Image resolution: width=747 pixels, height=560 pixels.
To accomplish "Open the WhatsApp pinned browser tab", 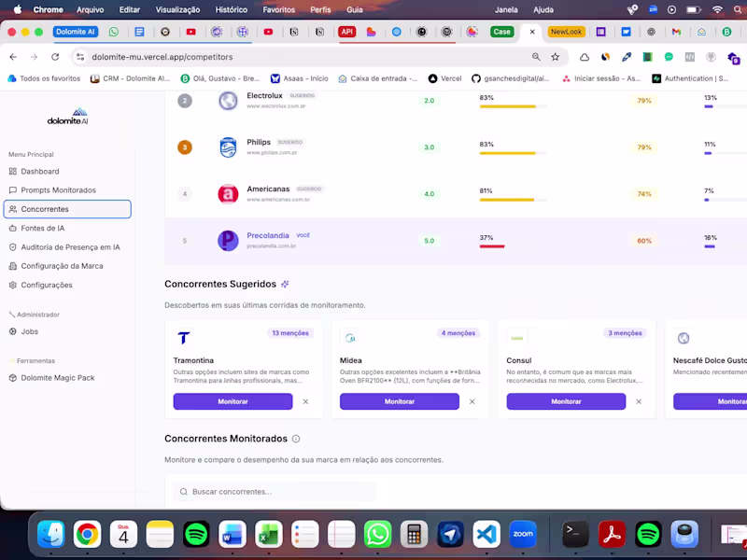I will (113, 32).
